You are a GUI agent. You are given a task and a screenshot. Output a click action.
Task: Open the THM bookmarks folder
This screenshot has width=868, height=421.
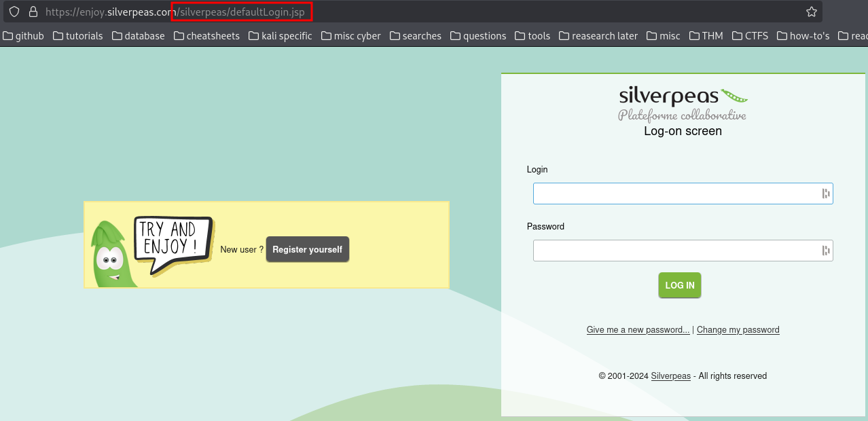point(706,36)
